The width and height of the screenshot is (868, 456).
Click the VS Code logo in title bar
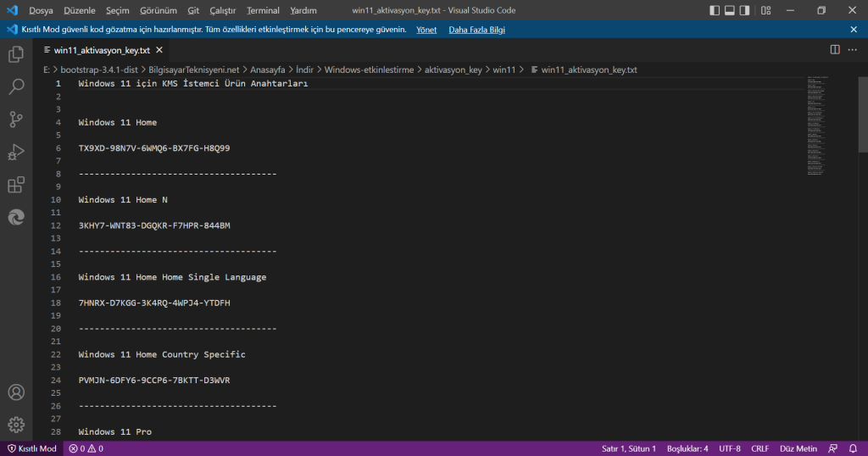pos(12,10)
